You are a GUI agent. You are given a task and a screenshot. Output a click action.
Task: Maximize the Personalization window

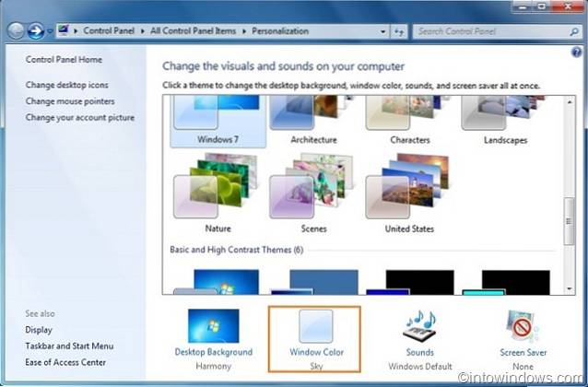click(x=542, y=6)
